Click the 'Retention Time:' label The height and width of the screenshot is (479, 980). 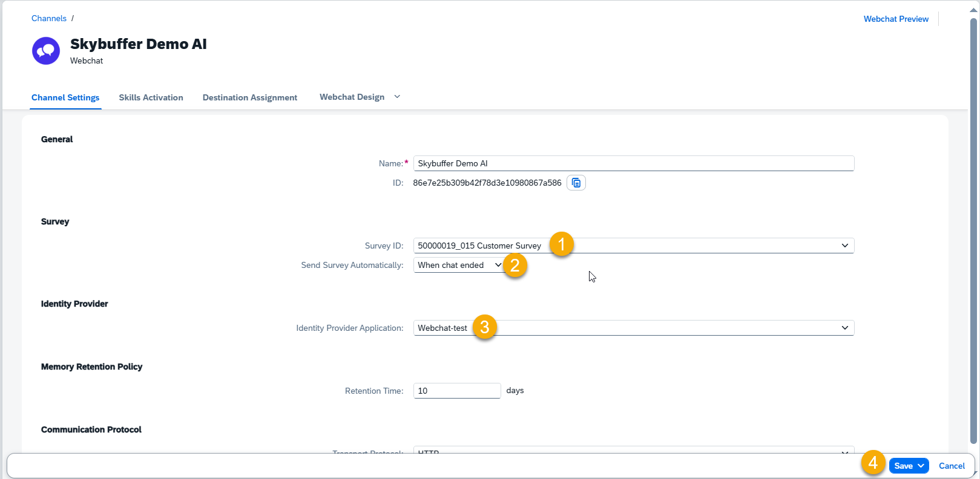click(374, 391)
